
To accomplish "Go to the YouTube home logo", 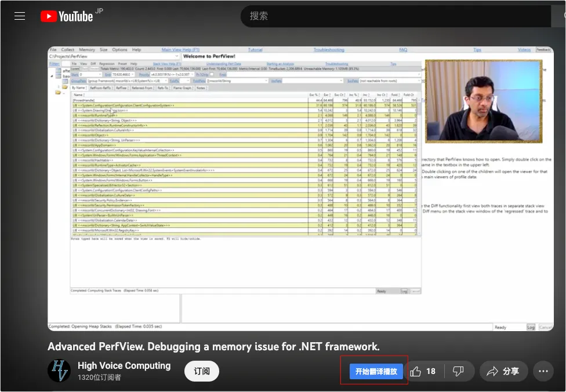I will pyautogui.click(x=67, y=16).
